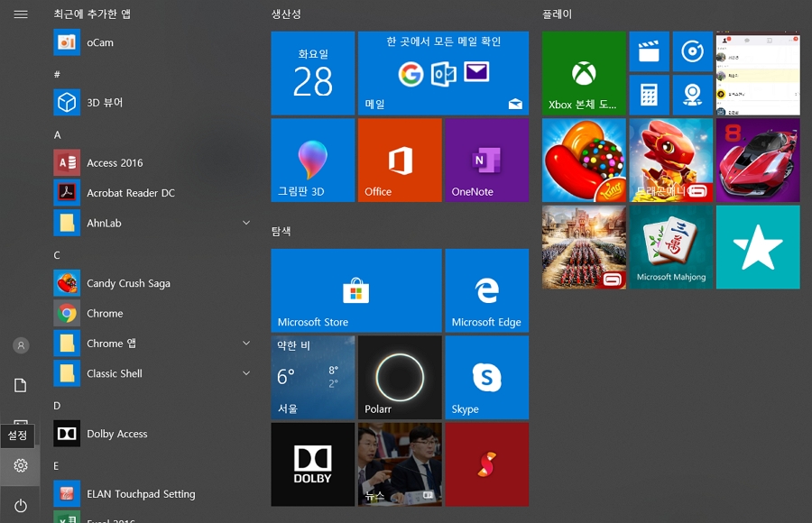Screen dimensions: 812x523
Task: Open 3D 뷰어 app
Action: coord(152,103)
